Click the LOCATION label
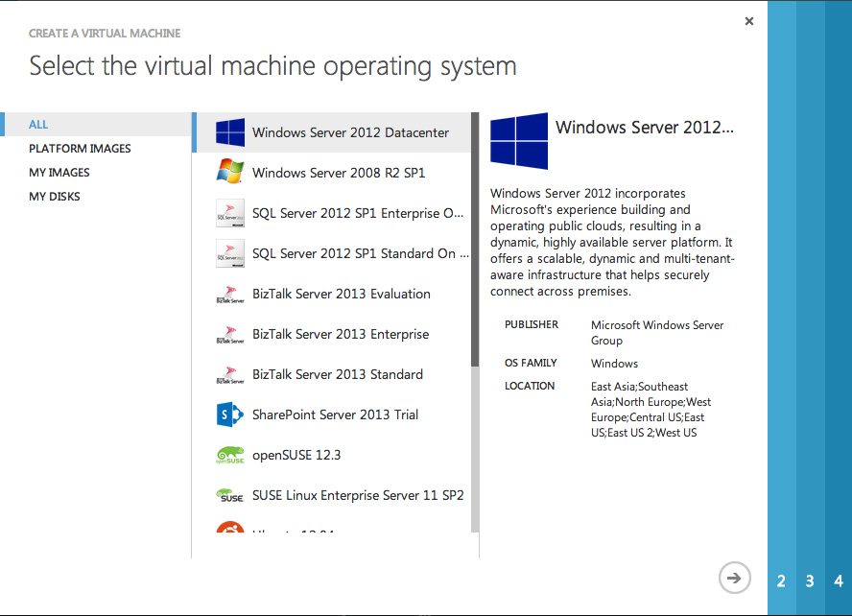The width and height of the screenshot is (852, 616). 530,386
